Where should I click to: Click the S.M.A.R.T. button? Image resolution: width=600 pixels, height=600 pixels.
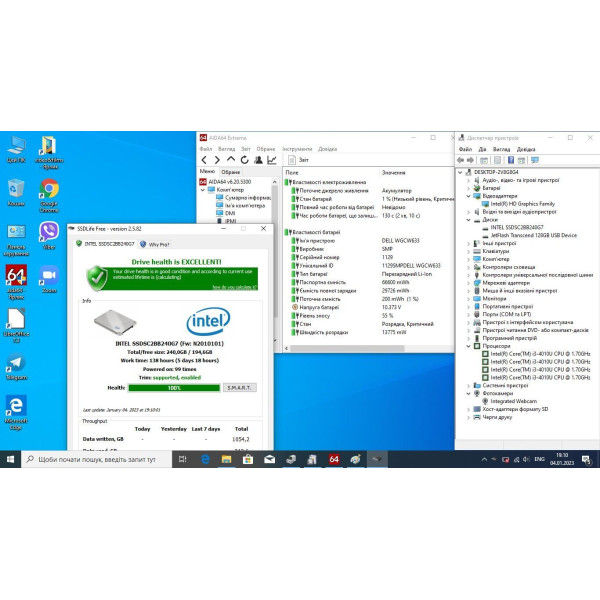click(240, 388)
